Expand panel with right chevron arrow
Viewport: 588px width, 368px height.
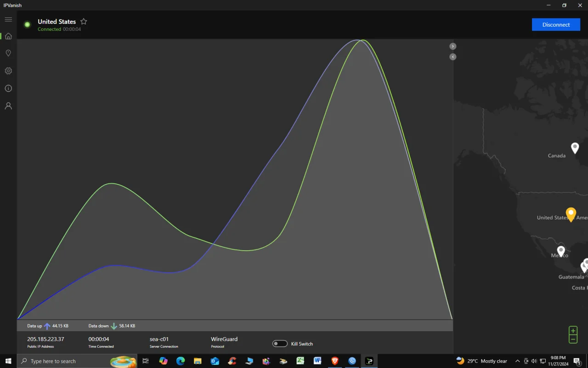453,46
